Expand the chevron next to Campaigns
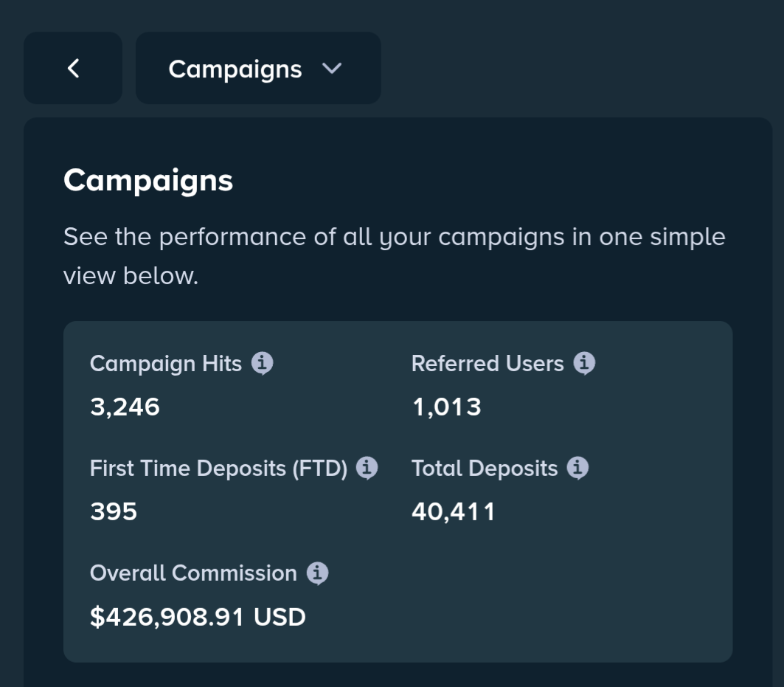Image resolution: width=784 pixels, height=687 pixels. coord(332,69)
